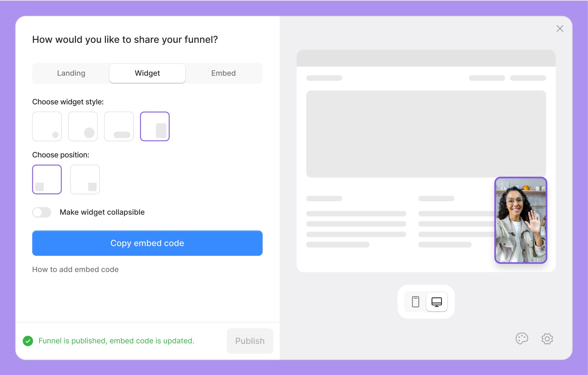588x375 pixels.
Task: Select the Widget tab
Action: [x=147, y=73]
